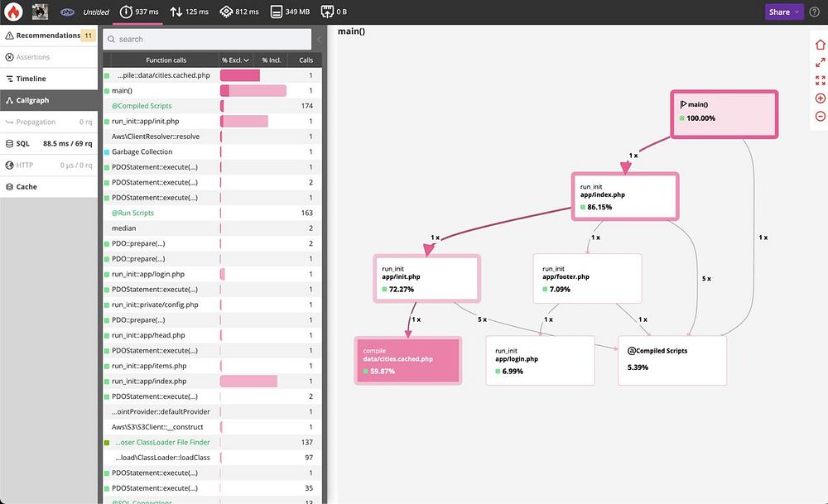Select the main() row in function list
Viewport: 828px width, 504px height.
click(x=212, y=91)
